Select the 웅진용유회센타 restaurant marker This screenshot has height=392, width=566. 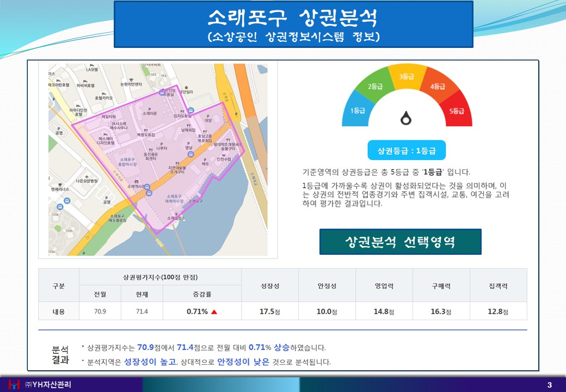151,150
